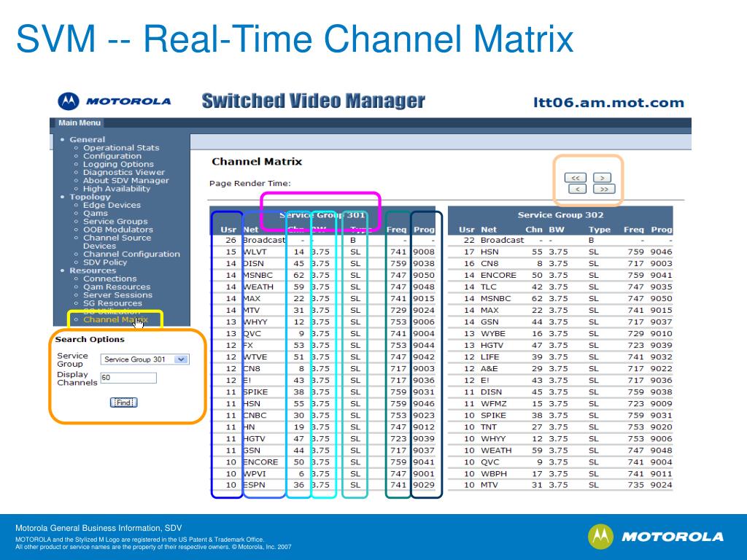This screenshot has width=747, height=560.
Task: Open Channel Configuration
Action: pos(131,254)
